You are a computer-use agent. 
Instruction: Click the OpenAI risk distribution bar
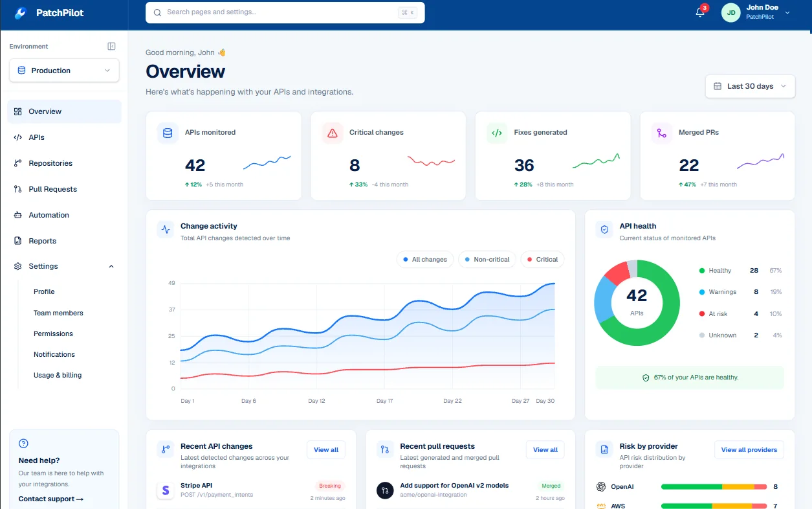pyautogui.click(x=714, y=486)
